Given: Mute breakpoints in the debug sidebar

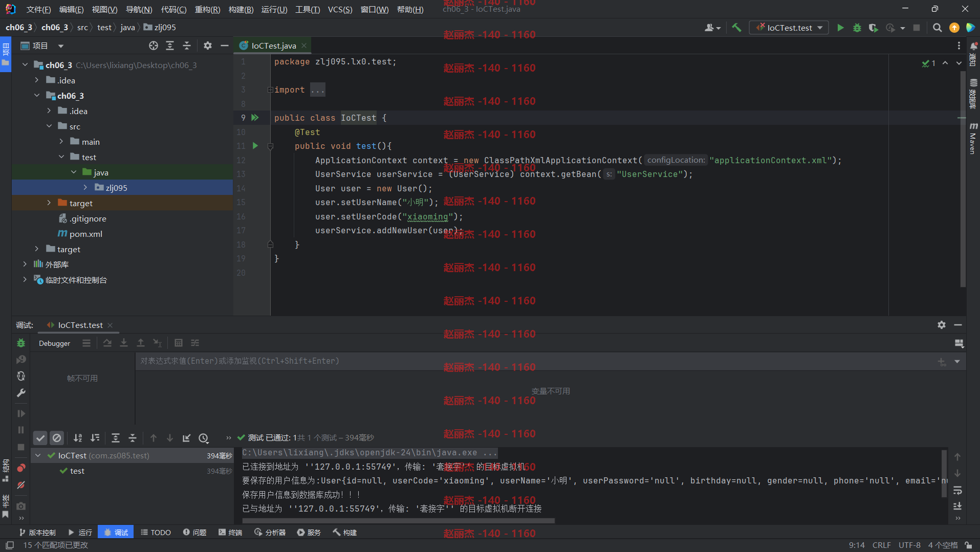Looking at the screenshot, I should (x=21, y=485).
